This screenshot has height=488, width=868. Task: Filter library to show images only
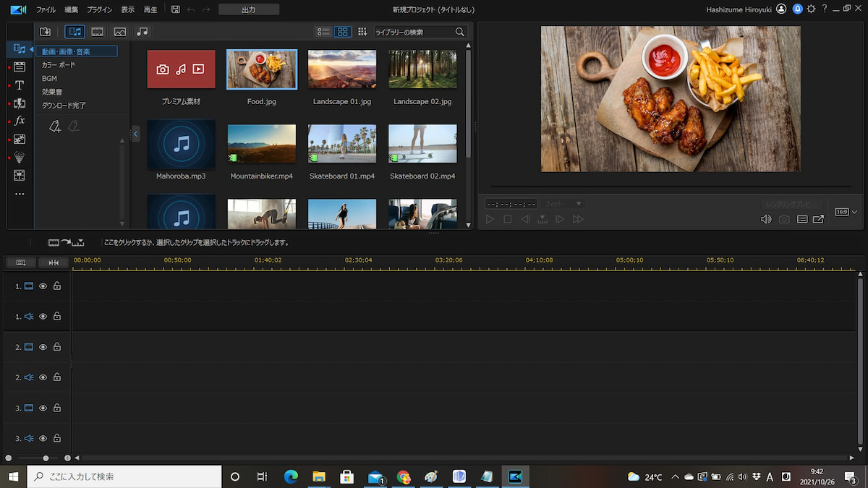point(120,32)
